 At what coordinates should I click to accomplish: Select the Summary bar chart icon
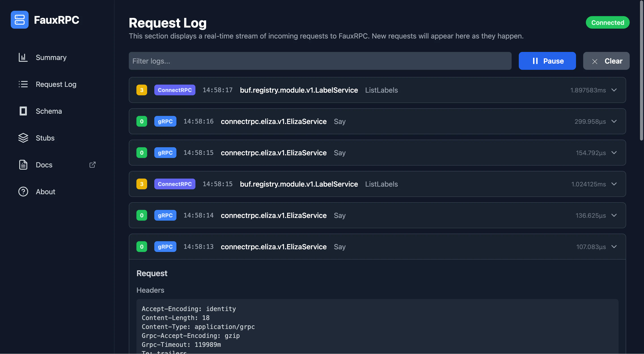tap(23, 57)
